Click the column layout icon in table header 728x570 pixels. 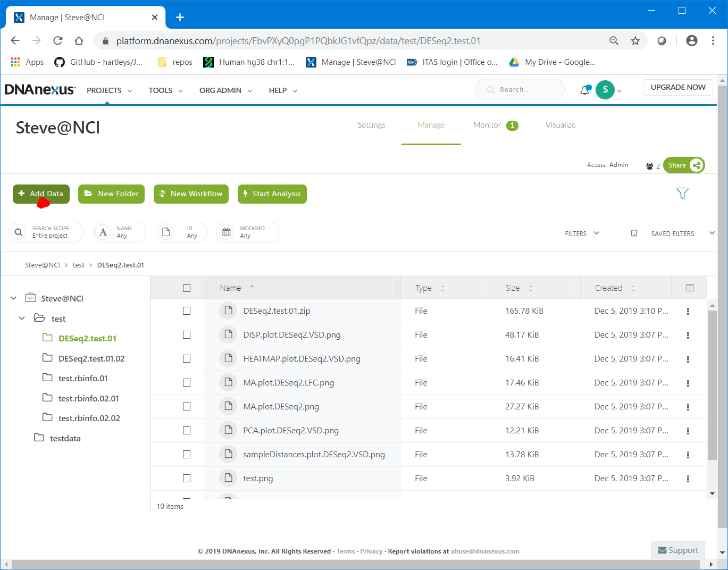(690, 288)
